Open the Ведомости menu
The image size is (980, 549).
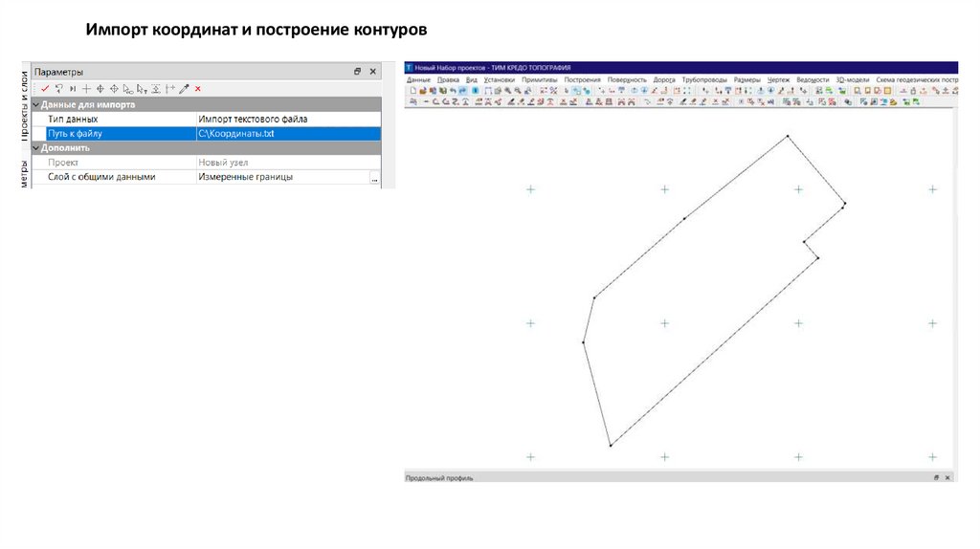coord(813,80)
